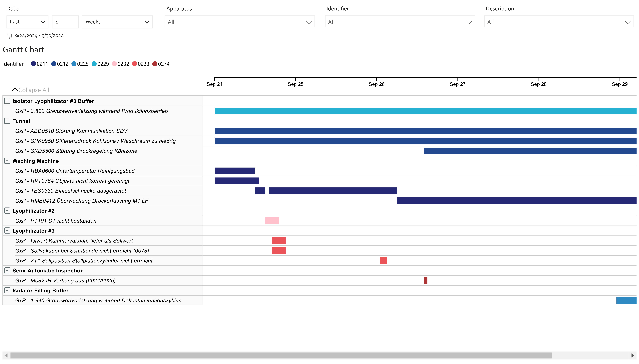Screen dimensions: 639x364
Task: Click the long TES0330 Einlaufschnecke bar
Action: pyautogui.click(x=333, y=191)
